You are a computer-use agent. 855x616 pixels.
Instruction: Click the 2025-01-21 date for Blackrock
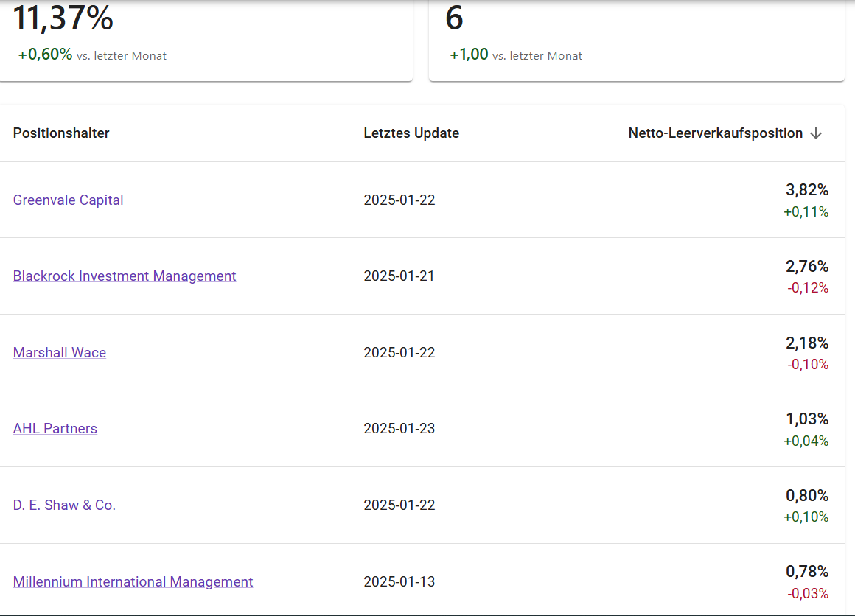pyautogui.click(x=399, y=276)
